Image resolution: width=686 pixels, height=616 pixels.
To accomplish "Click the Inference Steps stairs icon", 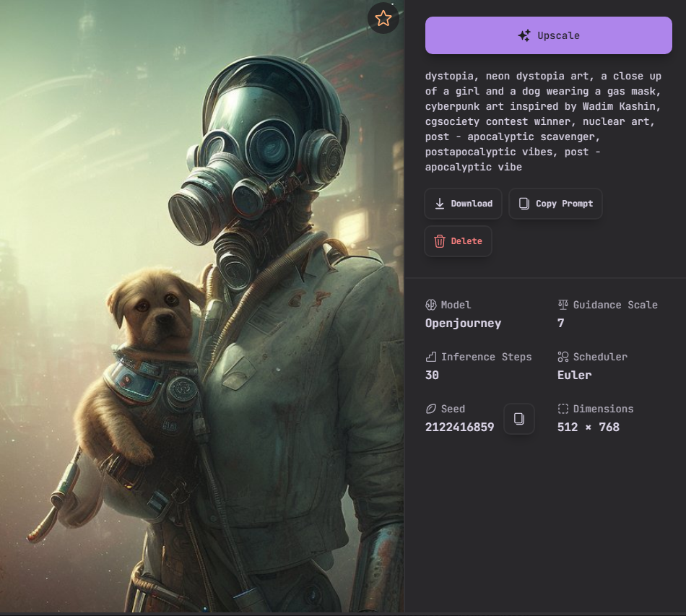I will coord(431,357).
